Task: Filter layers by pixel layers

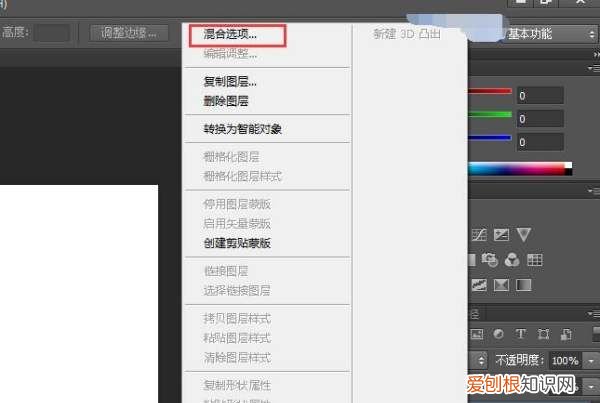Action: pyautogui.click(x=477, y=334)
